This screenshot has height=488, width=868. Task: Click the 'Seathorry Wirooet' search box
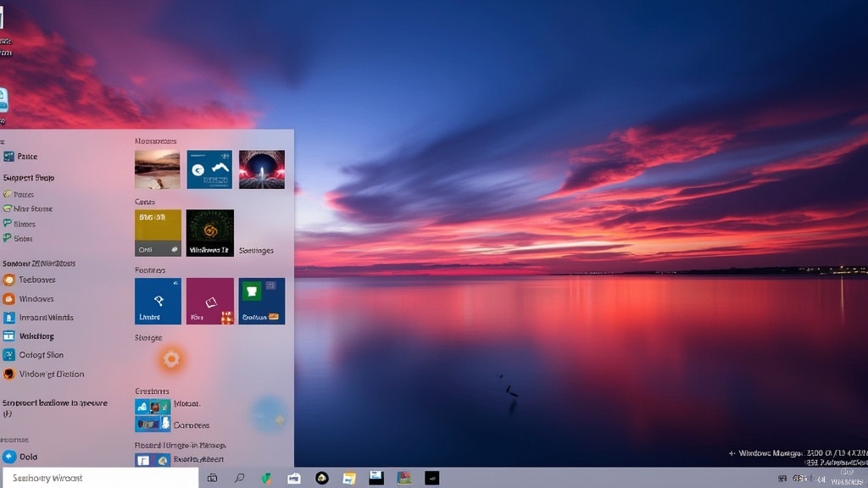tap(100, 478)
